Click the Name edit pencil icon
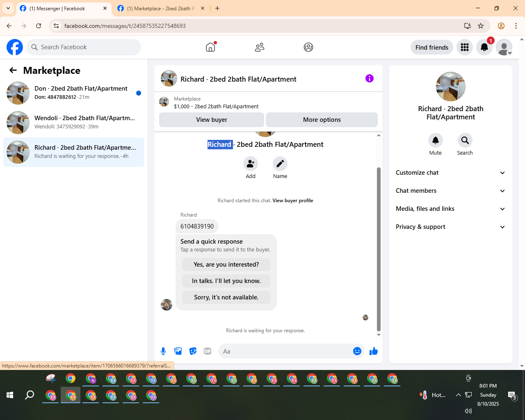The height and width of the screenshot is (420, 525). [280, 164]
